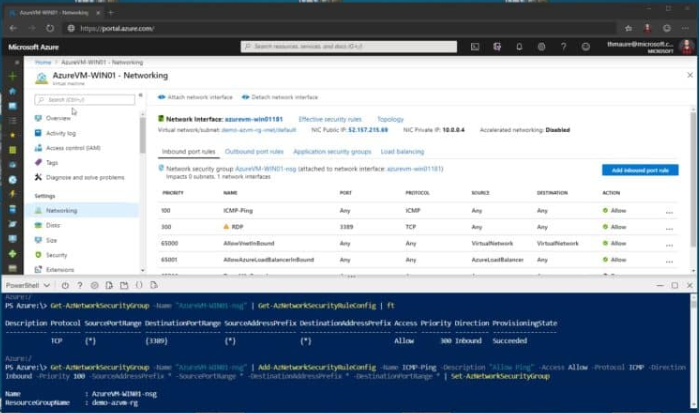Open Effective security rules link

pyautogui.click(x=330, y=119)
